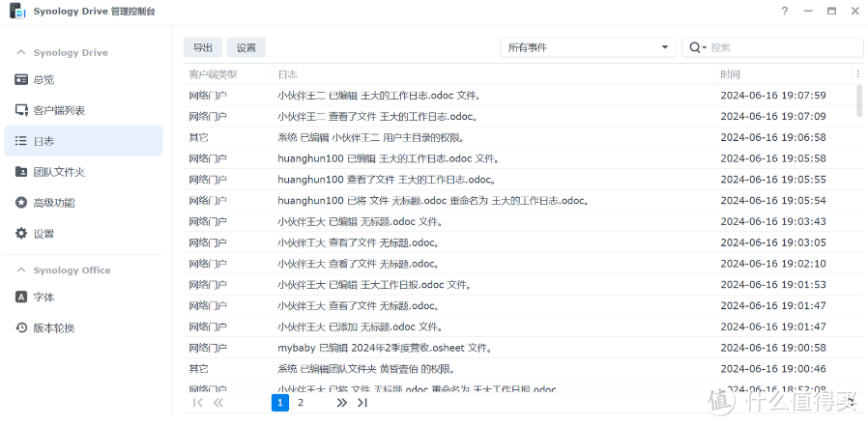Viewport: 868px width, 426px height.
Task: Sort by 客户端类型 column header
Action: (x=227, y=74)
